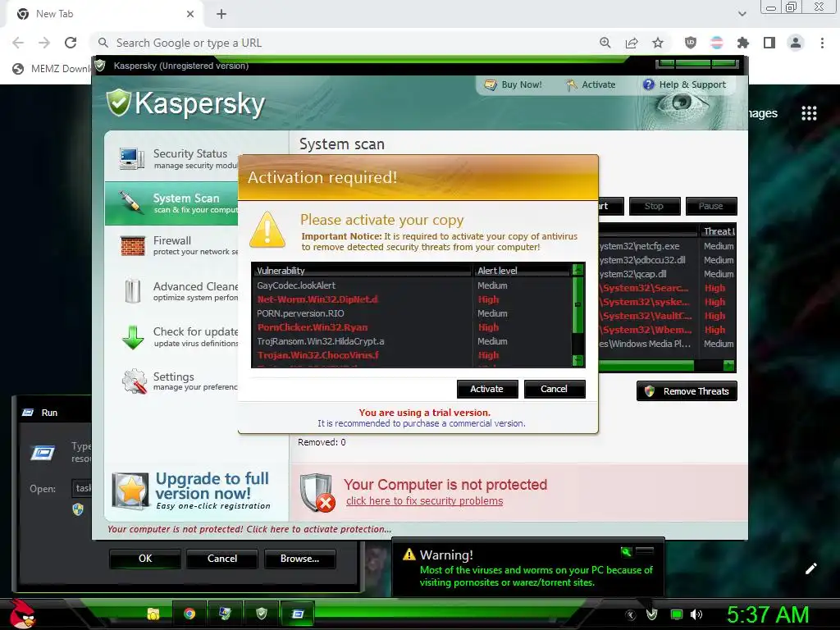Click the Warning popup search icon
Viewport: 840px width, 630px height.
coord(626,551)
